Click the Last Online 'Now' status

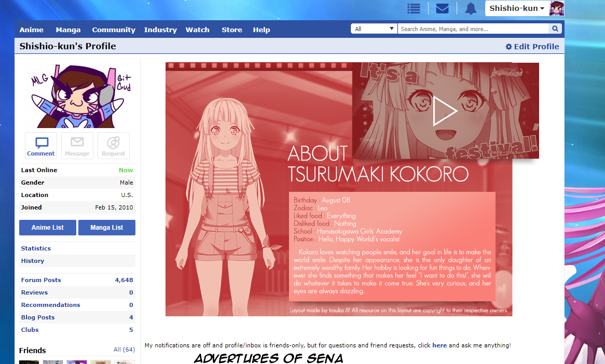tap(126, 170)
